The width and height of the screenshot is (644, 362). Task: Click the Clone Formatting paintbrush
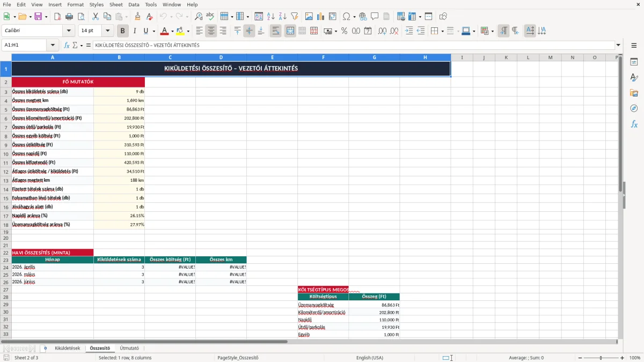137,17
